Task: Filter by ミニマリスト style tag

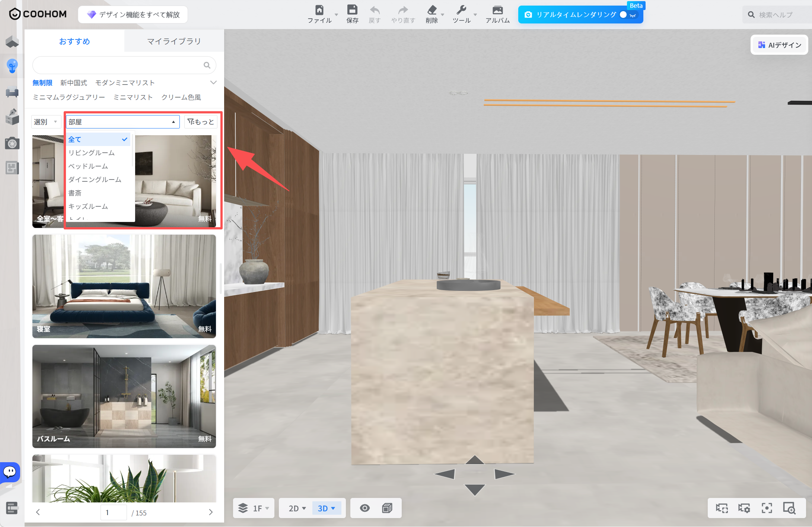Action: (x=133, y=97)
